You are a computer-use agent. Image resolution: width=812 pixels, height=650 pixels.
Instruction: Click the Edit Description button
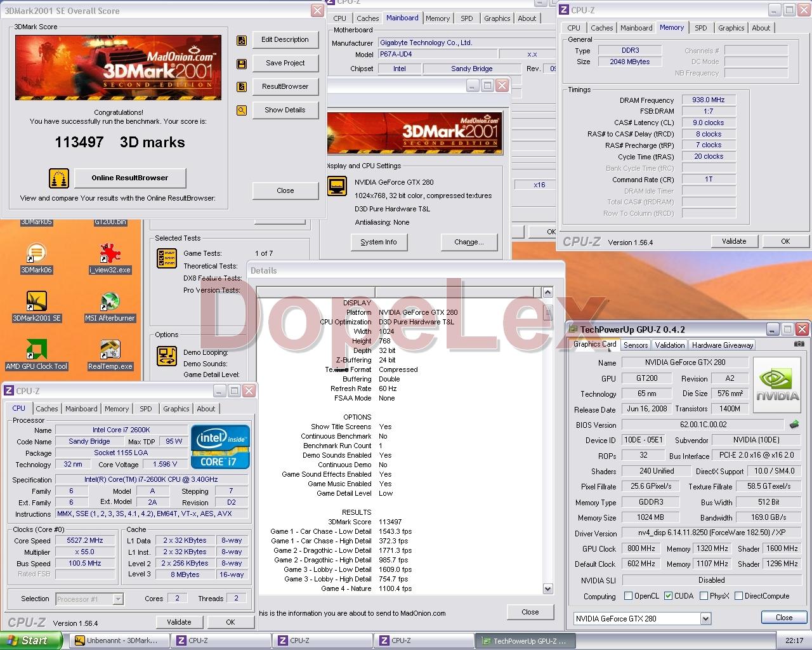click(x=285, y=39)
